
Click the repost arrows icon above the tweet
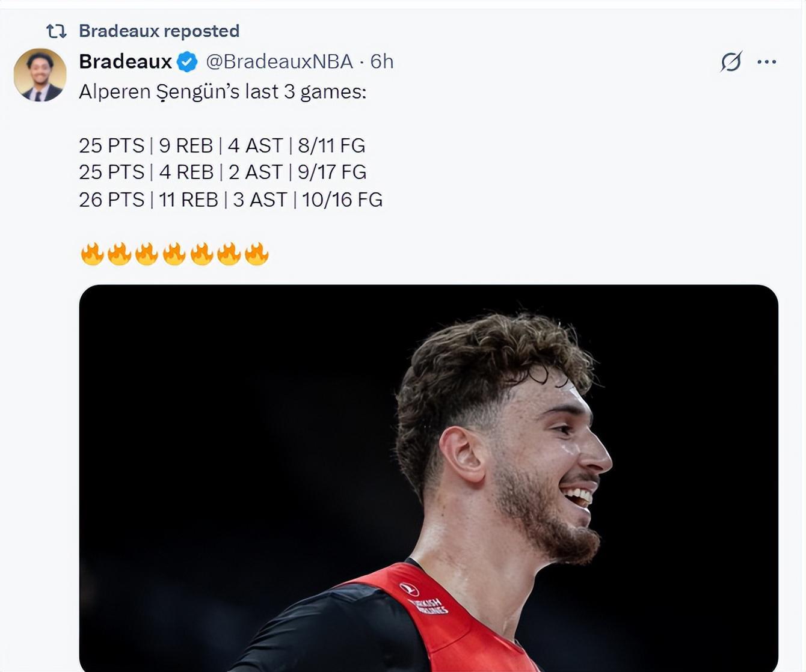[57, 31]
